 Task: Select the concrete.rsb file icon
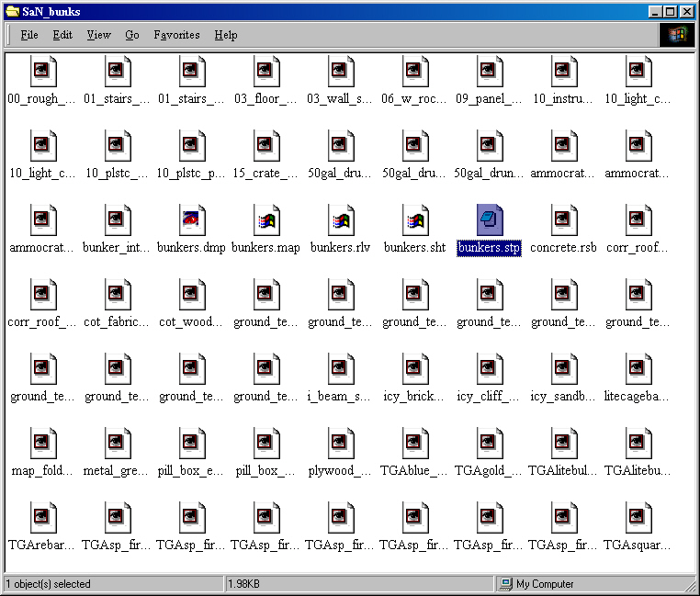564,220
